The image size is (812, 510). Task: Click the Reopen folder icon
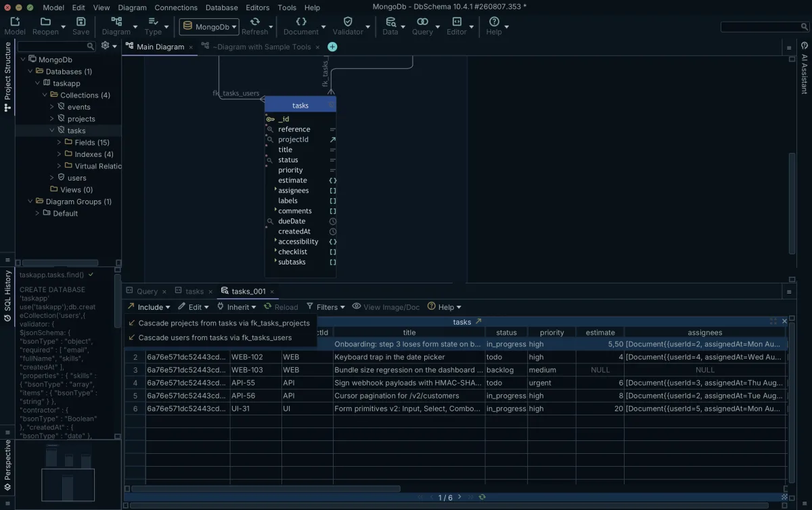point(45,22)
